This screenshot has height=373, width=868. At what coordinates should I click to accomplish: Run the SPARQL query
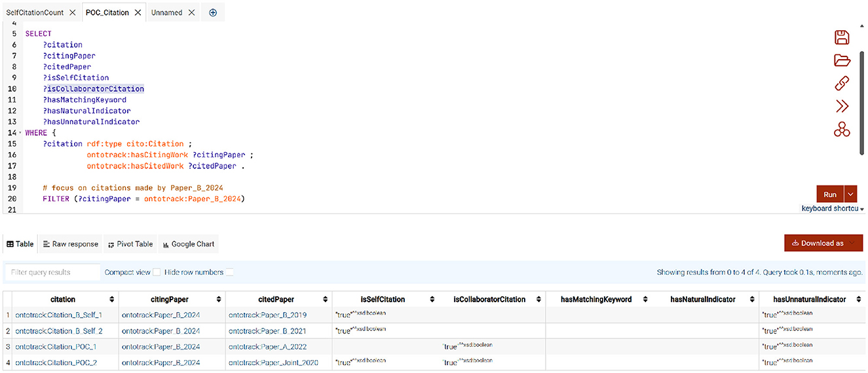[829, 194]
